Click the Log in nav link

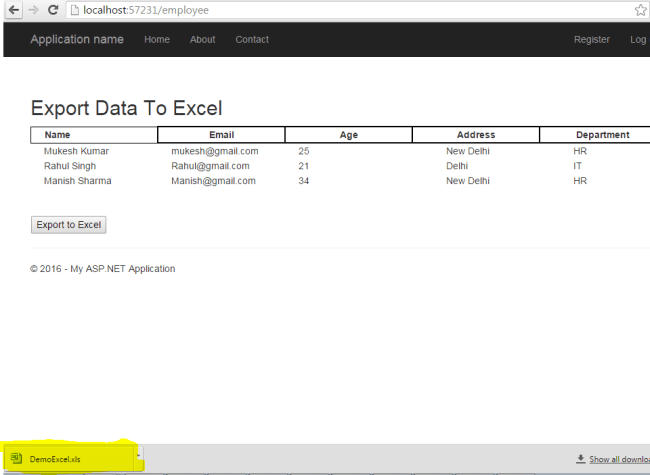638,39
